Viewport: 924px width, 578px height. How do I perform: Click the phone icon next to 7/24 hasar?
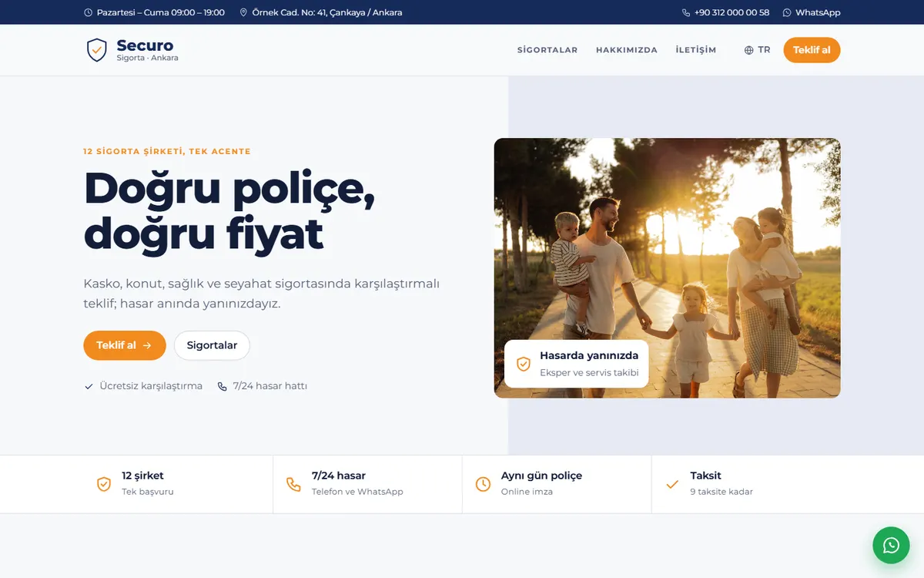tap(293, 484)
